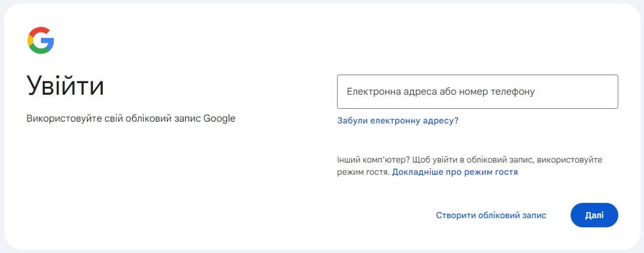Screen dimensions: 644x253
Task: Focus the "Електронна адреса або номер телефону" box
Action: 477,92
